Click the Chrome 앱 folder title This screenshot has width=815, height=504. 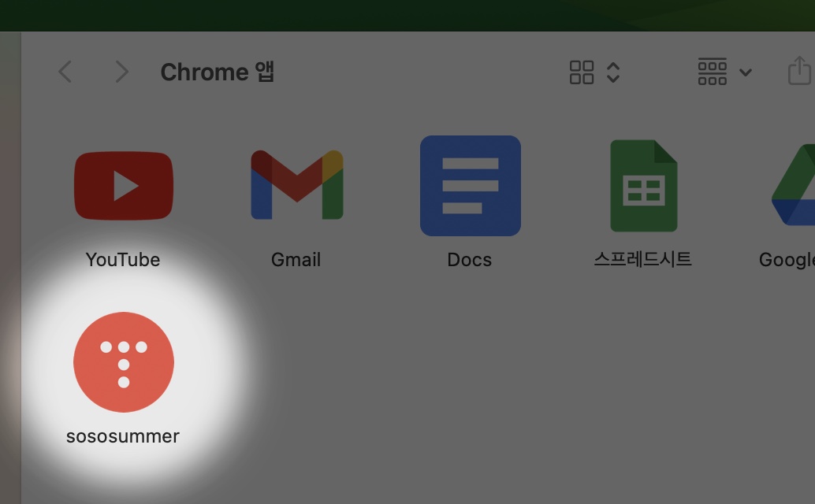coord(218,72)
